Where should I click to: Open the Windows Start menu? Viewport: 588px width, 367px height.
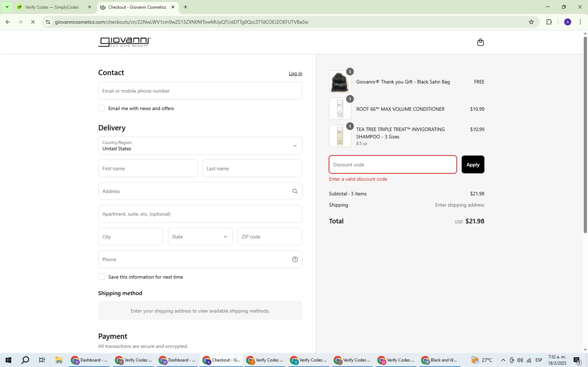point(8,360)
